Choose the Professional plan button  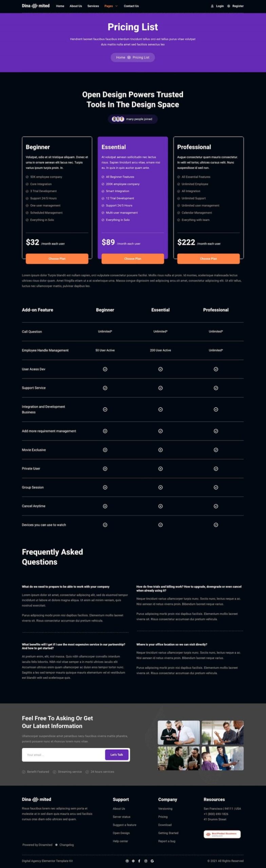(x=208, y=259)
